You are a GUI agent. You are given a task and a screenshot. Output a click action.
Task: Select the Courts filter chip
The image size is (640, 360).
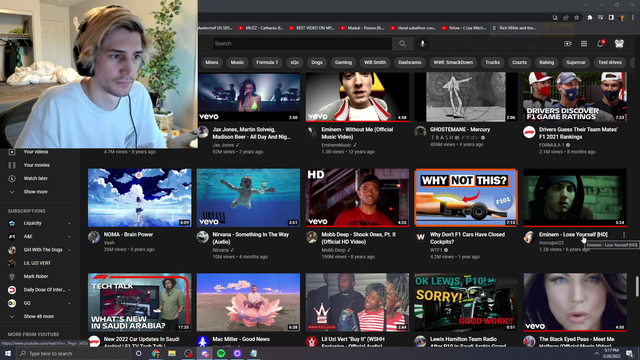520,62
